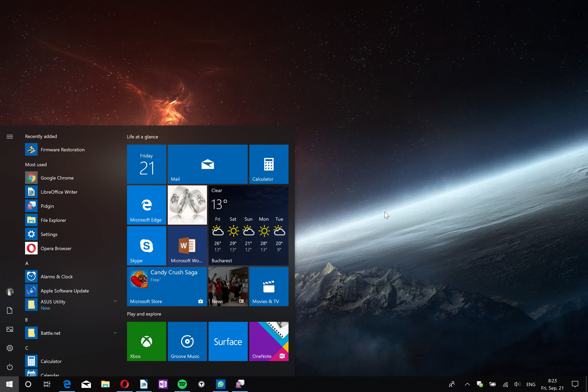Open the Surface tile
This screenshot has height=392, width=588.
pos(228,341)
